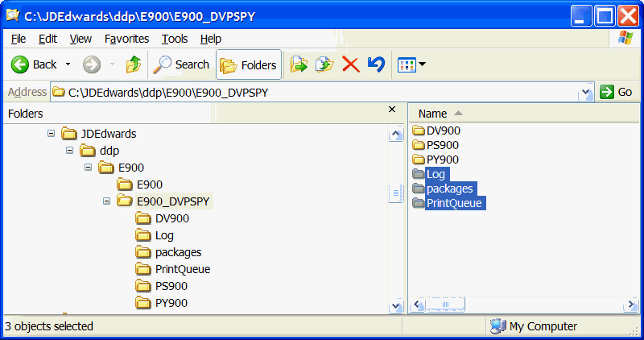Collapse the E900_DVPSPY tree node
644x340 pixels.
click(x=106, y=201)
